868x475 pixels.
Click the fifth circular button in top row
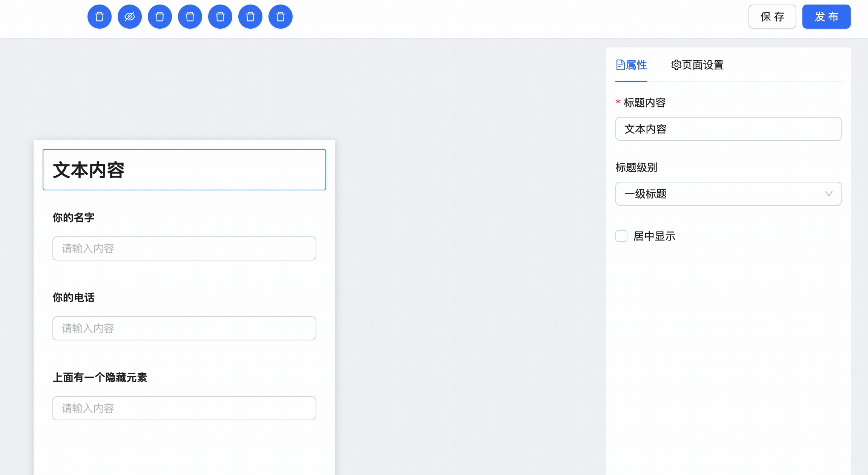220,17
